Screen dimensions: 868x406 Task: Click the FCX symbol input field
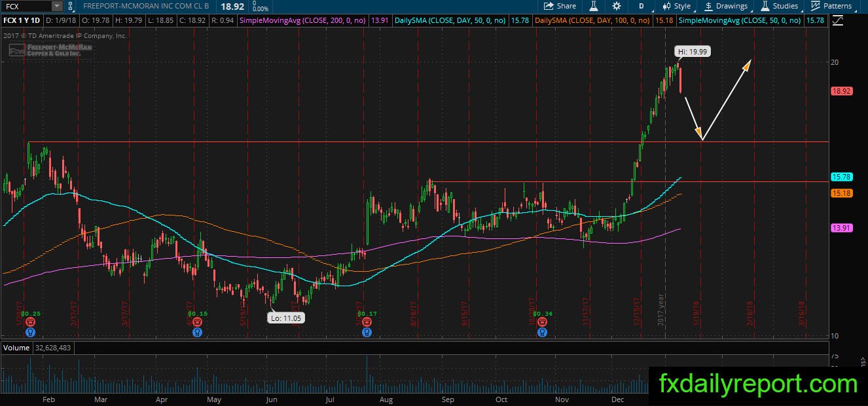(x=26, y=6)
